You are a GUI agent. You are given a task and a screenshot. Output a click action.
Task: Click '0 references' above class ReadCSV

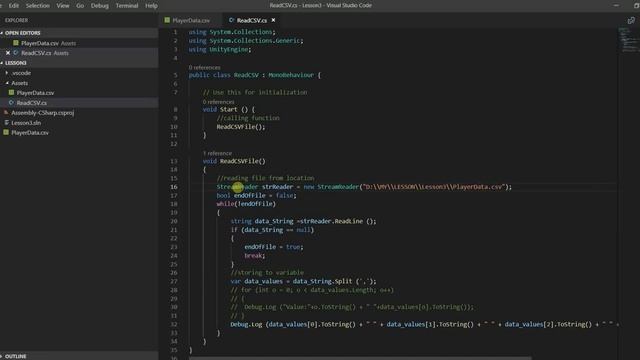204,67
